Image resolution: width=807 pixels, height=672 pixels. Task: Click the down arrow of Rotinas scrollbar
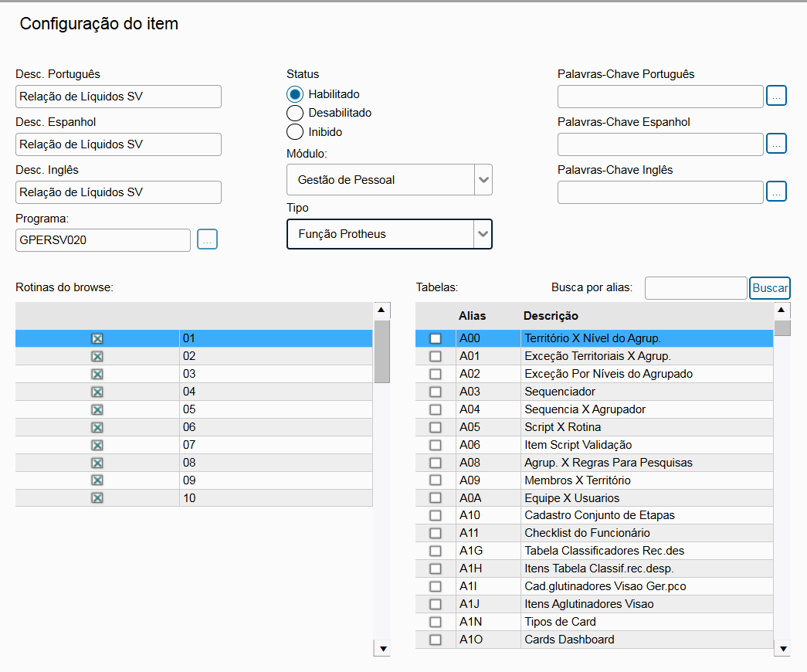click(382, 649)
